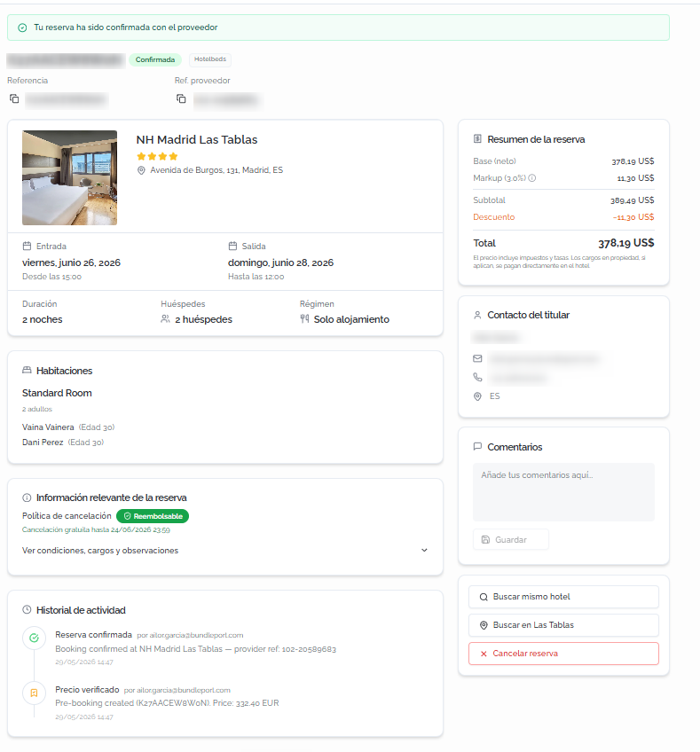
Task: Click the 2 noches duration value
Action: pos(43,319)
